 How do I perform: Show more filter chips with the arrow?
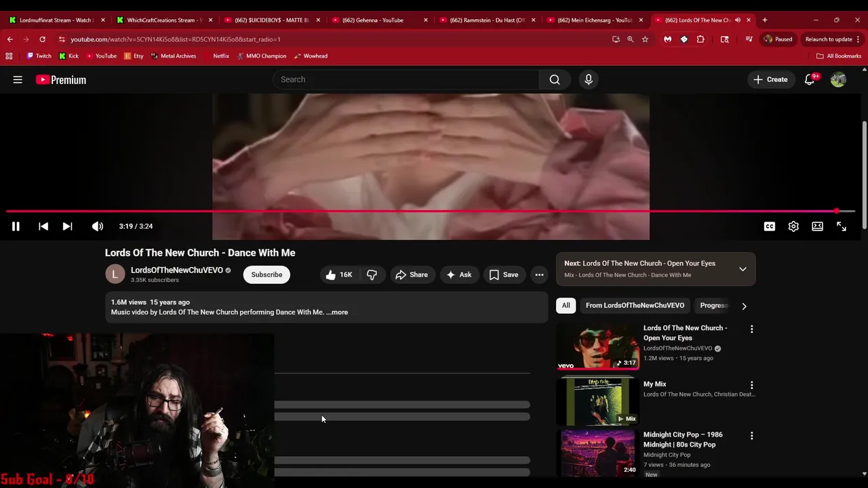(x=744, y=306)
